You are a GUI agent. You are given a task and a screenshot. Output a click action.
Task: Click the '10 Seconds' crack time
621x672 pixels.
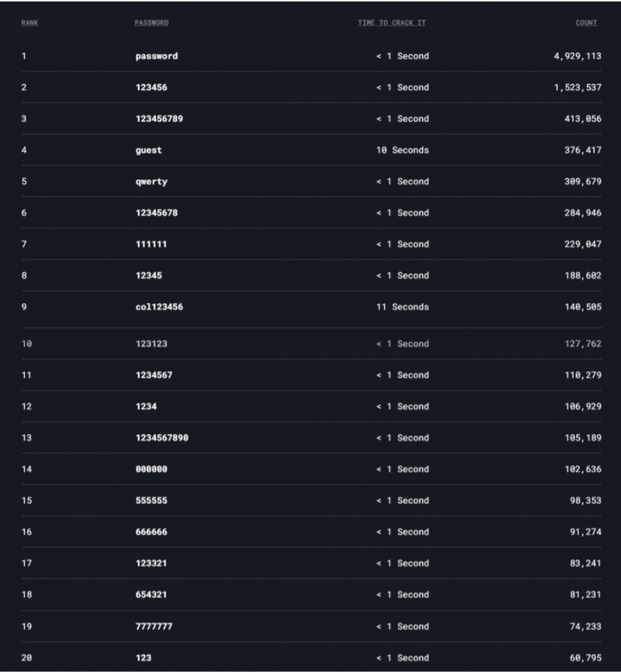click(x=401, y=150)
